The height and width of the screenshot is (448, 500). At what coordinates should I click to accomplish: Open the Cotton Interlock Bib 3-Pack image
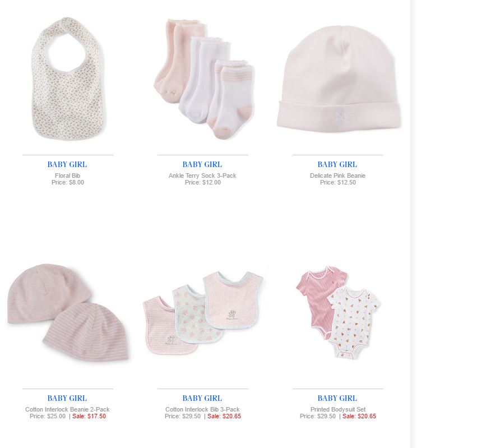[x=203, y=312]
